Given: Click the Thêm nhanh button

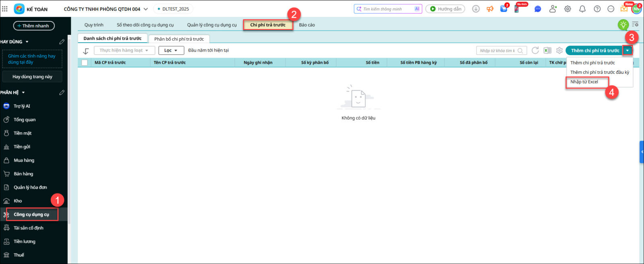Looking at the screenshot, I should 34,26.
